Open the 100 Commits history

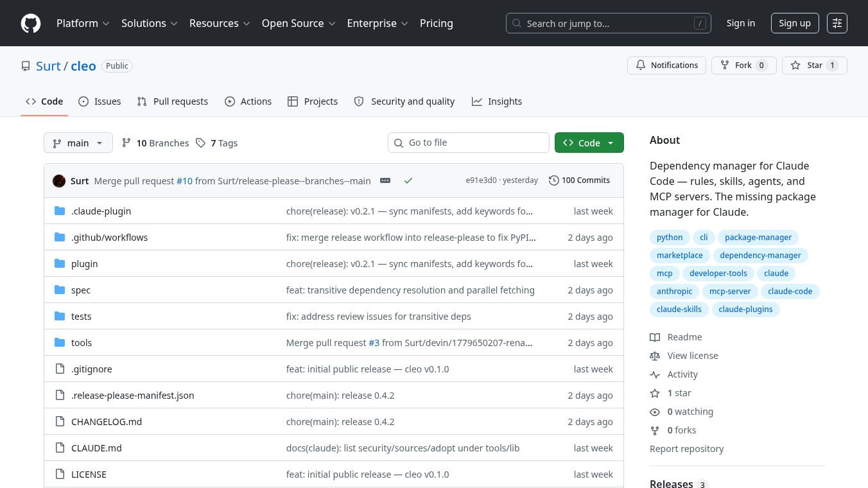[x=579, y=180]
